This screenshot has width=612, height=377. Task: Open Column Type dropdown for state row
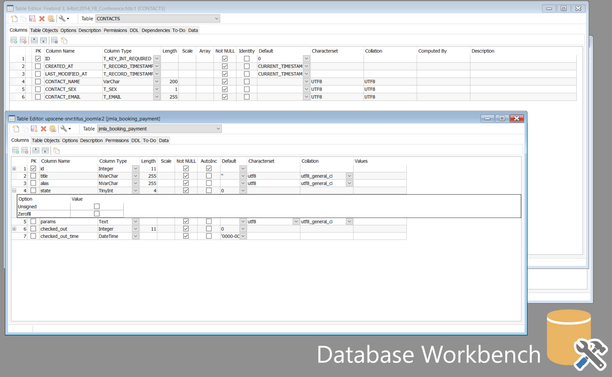(x=135, y=191)
